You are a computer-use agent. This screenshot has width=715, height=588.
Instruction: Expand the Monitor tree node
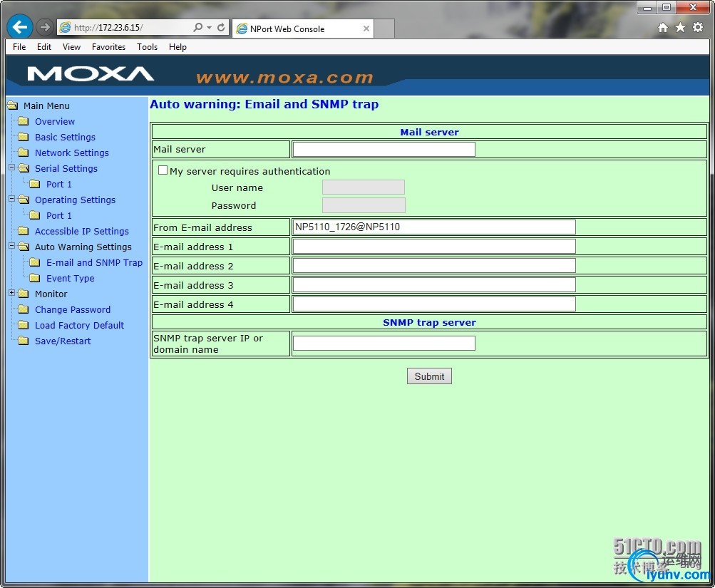click(12, 293)
